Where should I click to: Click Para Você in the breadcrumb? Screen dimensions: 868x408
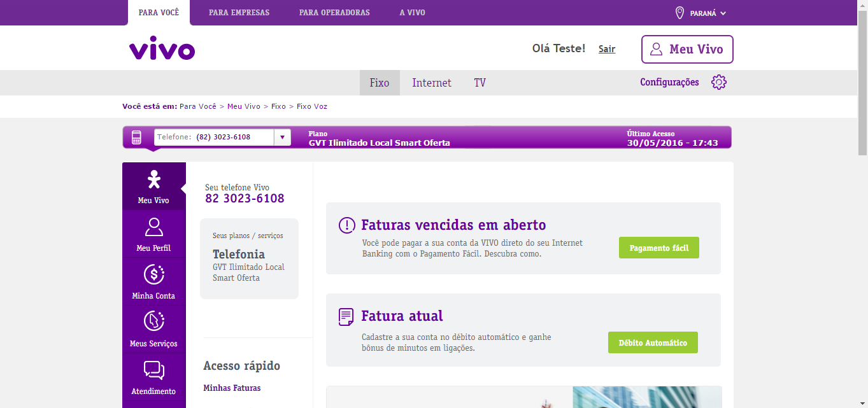(x=198, y=106)
